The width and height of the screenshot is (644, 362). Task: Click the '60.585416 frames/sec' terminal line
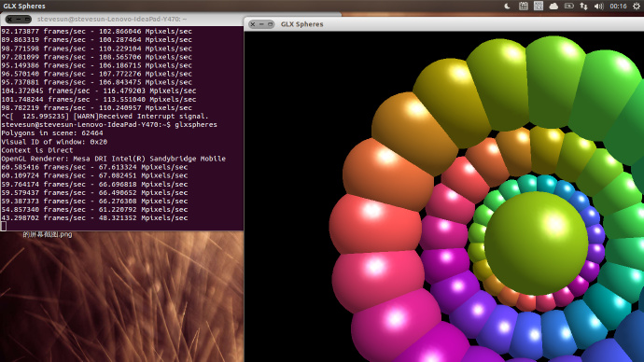94,167
